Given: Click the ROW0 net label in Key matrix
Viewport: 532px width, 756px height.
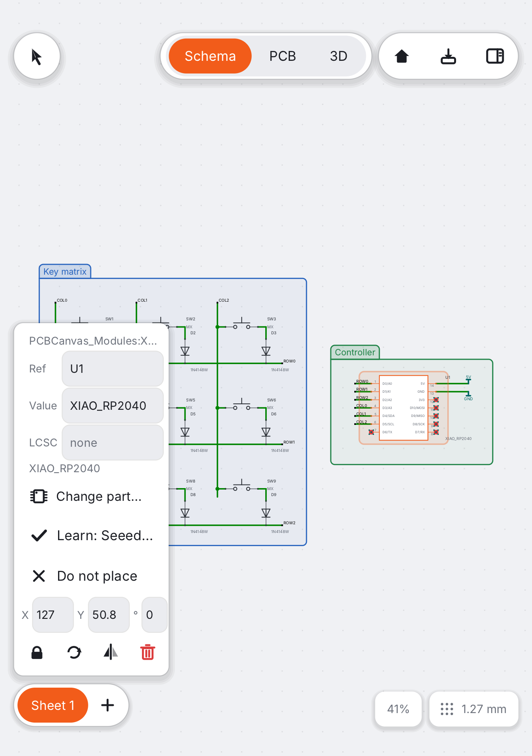Looking at the screenshot, I should click(289, 361).
